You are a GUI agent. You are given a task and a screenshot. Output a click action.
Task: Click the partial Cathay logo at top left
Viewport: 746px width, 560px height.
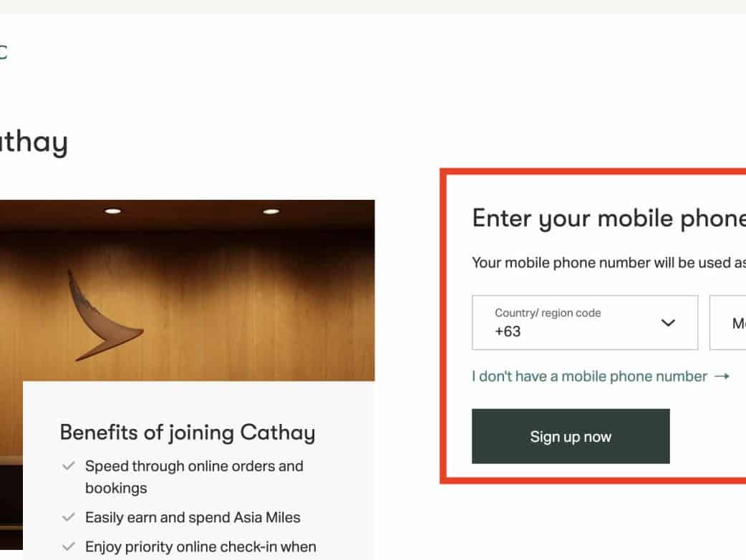point(3,52)
